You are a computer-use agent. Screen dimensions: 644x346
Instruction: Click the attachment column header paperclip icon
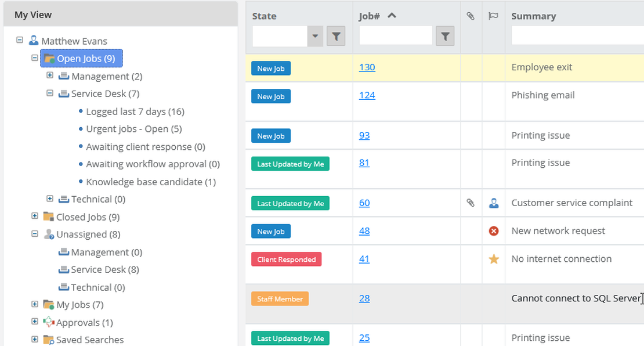pos(471,16)
